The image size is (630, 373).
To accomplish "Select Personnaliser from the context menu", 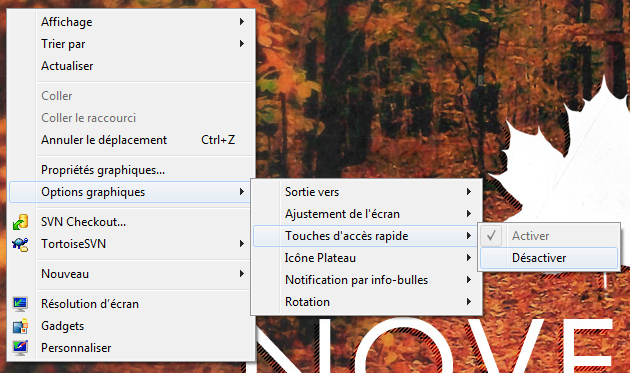I will tap(132, 348).
